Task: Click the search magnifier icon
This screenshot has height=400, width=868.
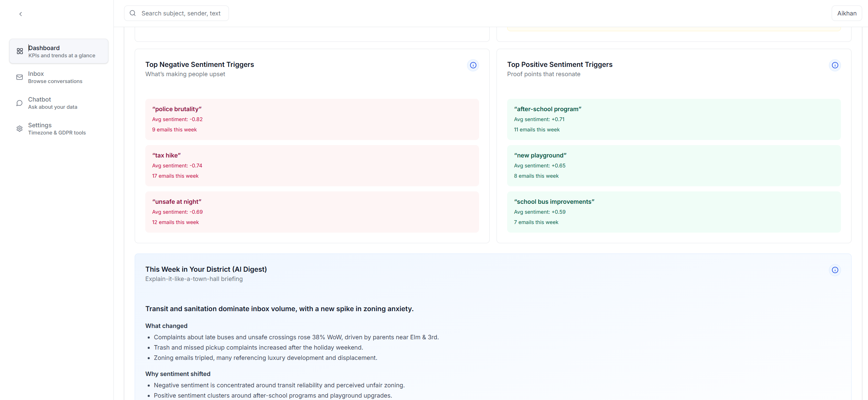Action: point(133,13)
